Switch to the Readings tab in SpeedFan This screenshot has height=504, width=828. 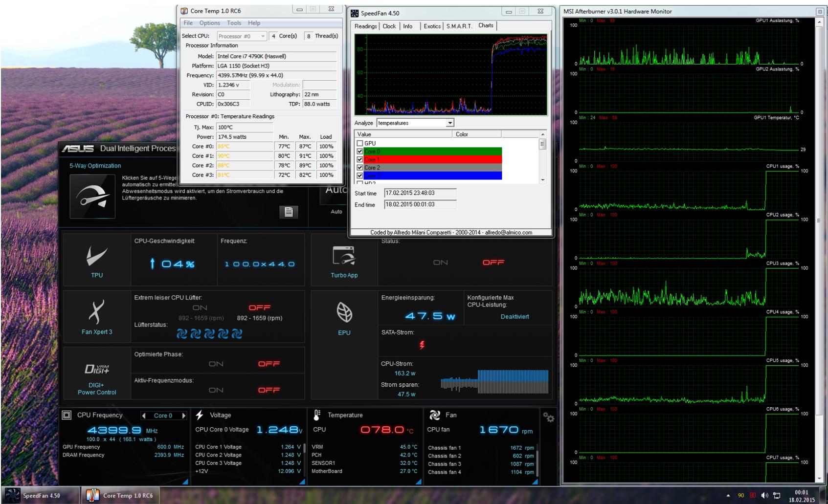click(x=366, y=26)
